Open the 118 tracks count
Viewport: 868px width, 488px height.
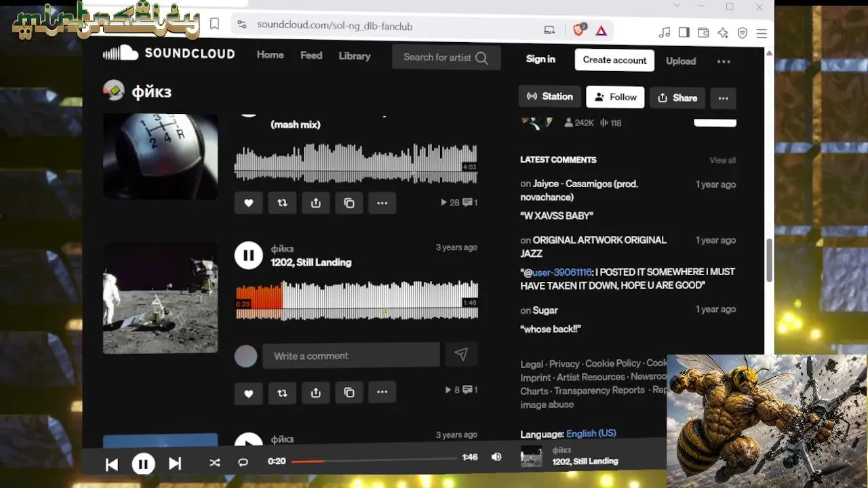[x=610, y=123]
